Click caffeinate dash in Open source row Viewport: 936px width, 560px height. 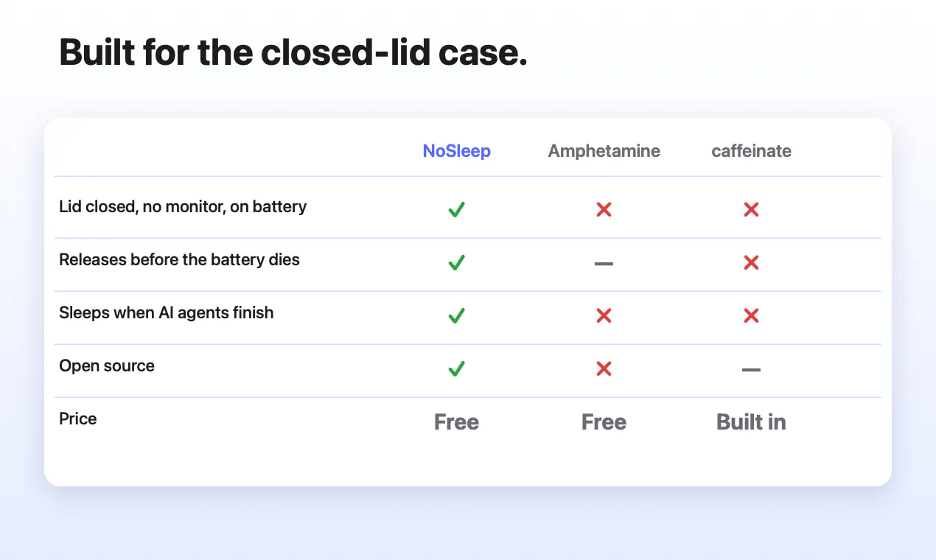pyautogui.click(x=751, y=369)
